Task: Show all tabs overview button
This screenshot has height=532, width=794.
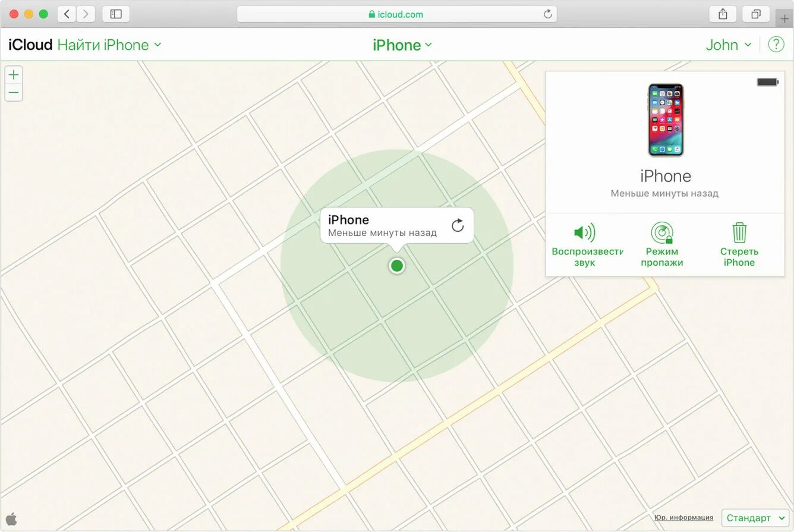Action: click(x=756, y=14)
